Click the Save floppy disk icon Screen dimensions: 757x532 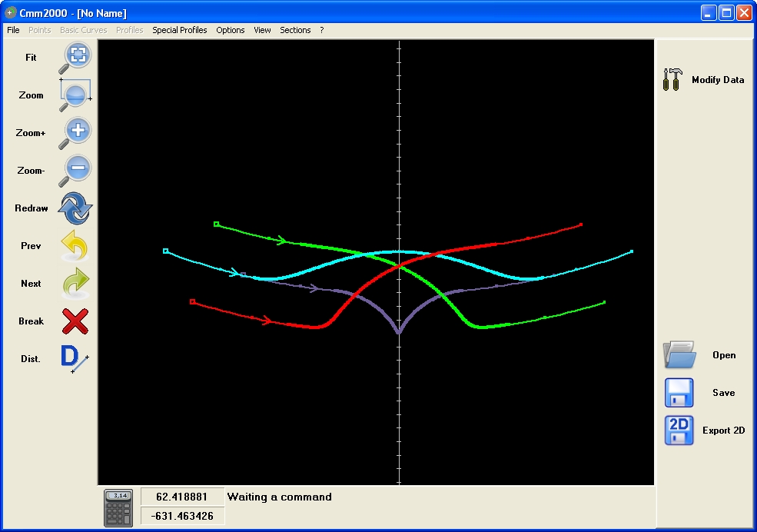[x=679, y=393]
